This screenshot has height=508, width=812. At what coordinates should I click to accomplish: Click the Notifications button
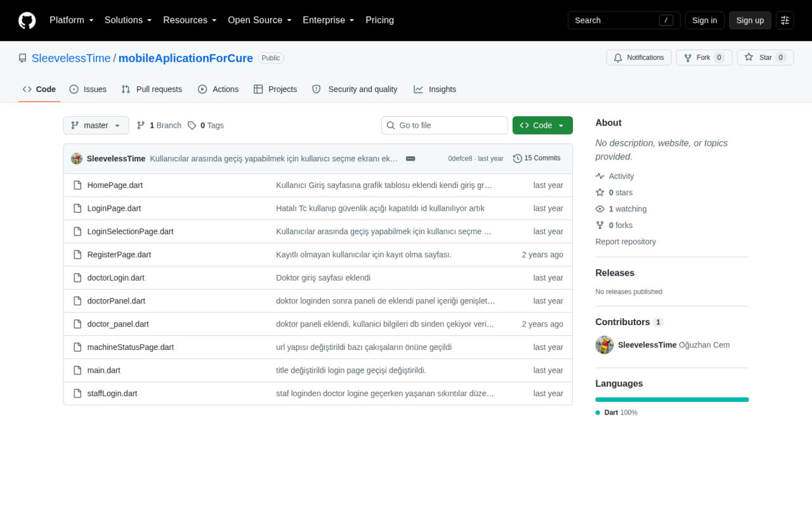[x=639, y=58]
